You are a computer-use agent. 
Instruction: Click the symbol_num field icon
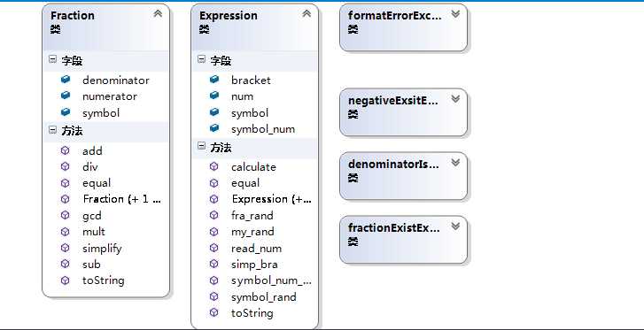pyautogui.click(x=214, y=128)
